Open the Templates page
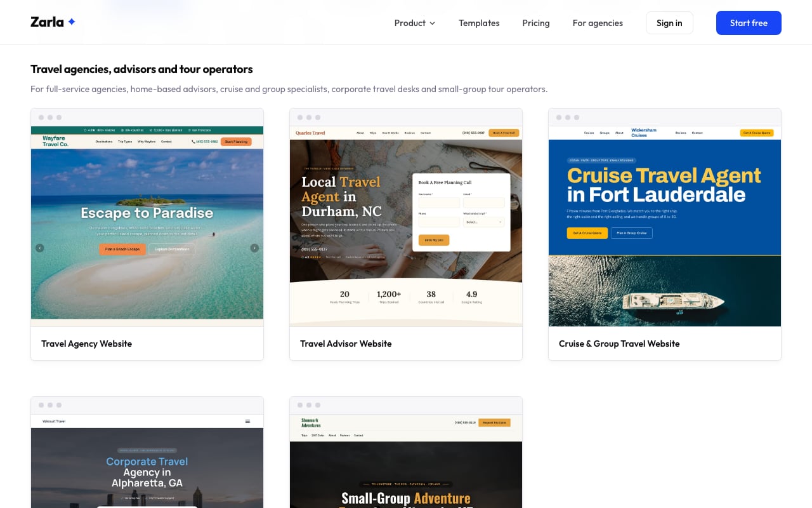Image resolution: width=812 pixels, height=508 pixels. point(479,23)
